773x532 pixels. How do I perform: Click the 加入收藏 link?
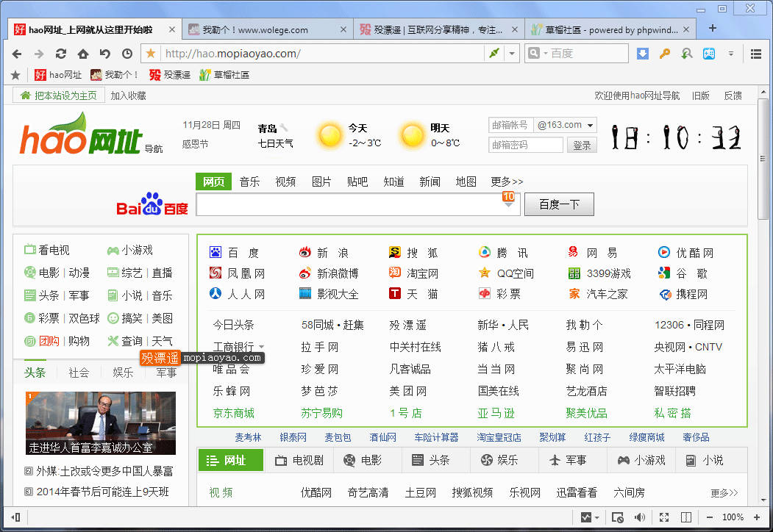point(128,96)
